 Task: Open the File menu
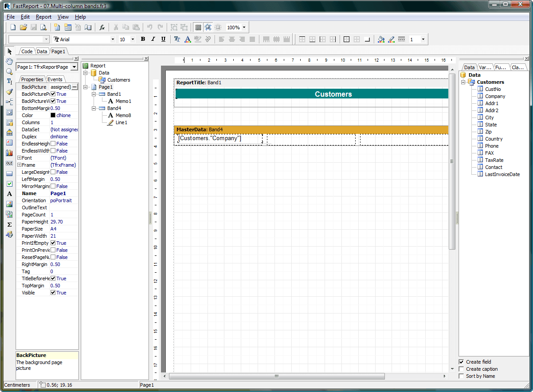click(11, 17)
